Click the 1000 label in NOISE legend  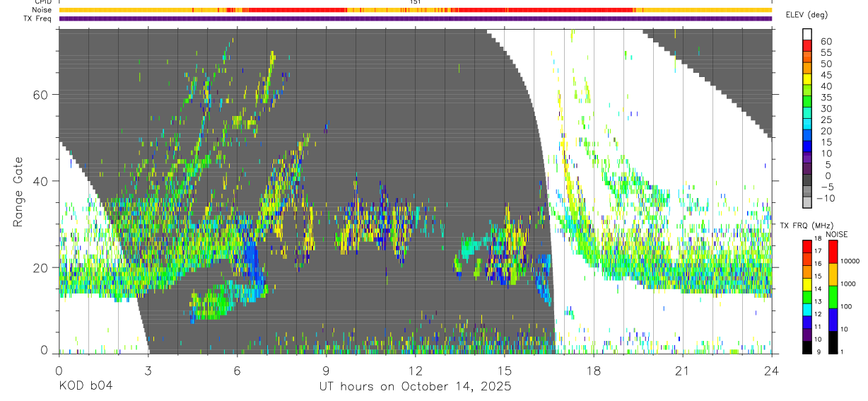(x=848, y=284)
